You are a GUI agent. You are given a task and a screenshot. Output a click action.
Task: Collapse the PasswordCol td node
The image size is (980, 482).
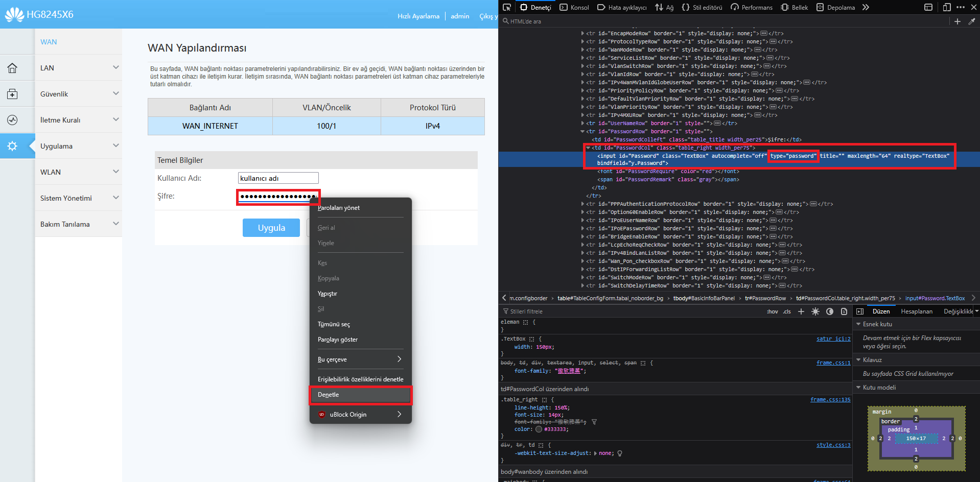pyautogui.click(x=588, y=148)
